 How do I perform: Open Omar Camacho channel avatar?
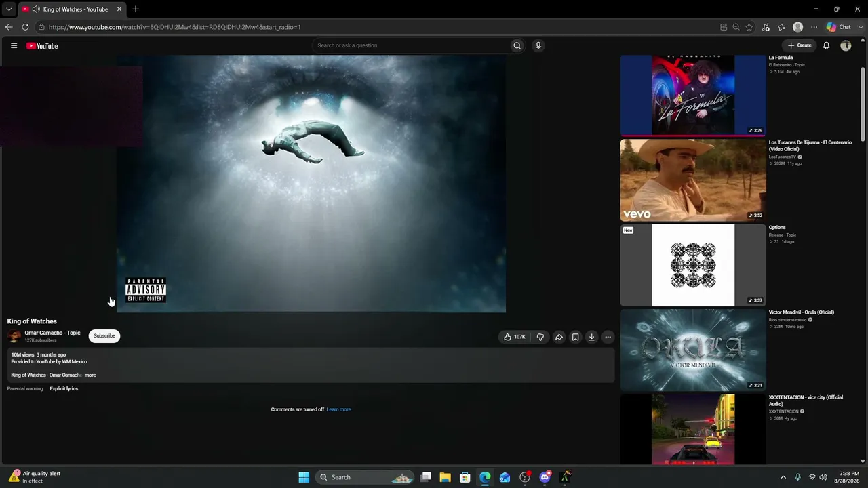point(14,336)
